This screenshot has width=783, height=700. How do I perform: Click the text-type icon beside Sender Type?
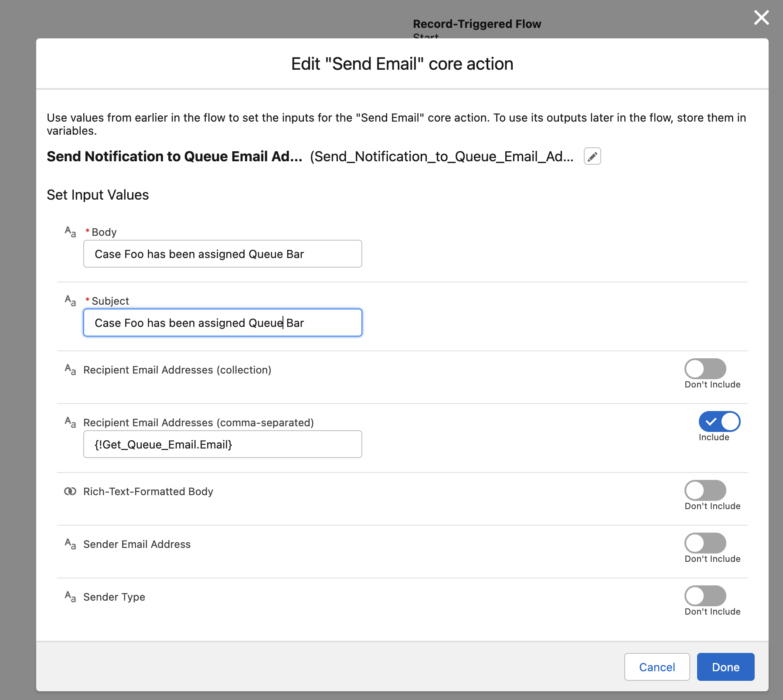(x=70, y=597)
